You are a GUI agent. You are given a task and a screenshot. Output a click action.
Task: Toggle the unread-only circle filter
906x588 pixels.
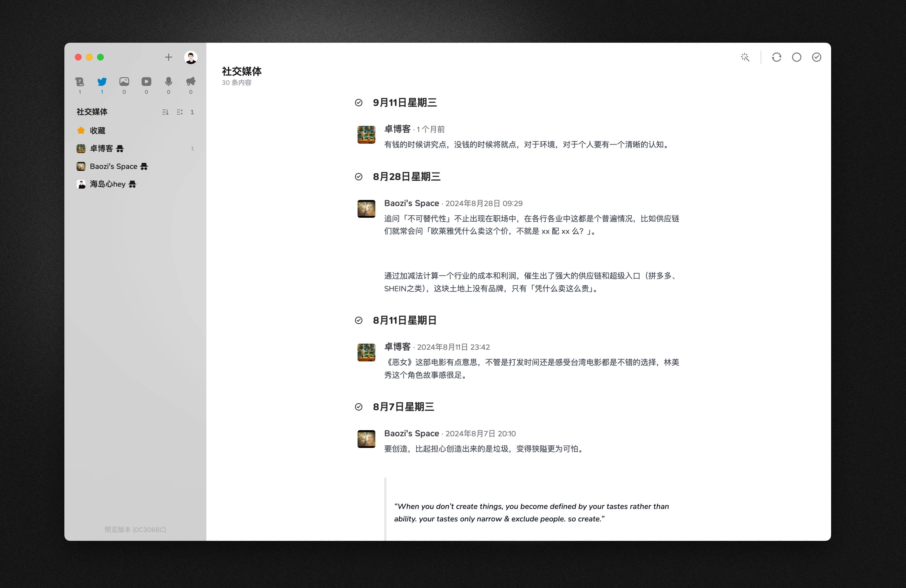click(x=796, y=57)
